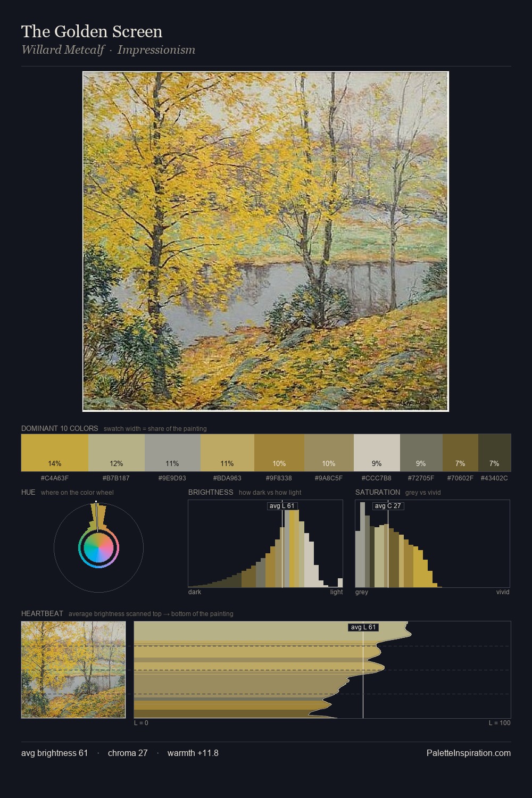Click the 'grey' axis label

(362, 592)
